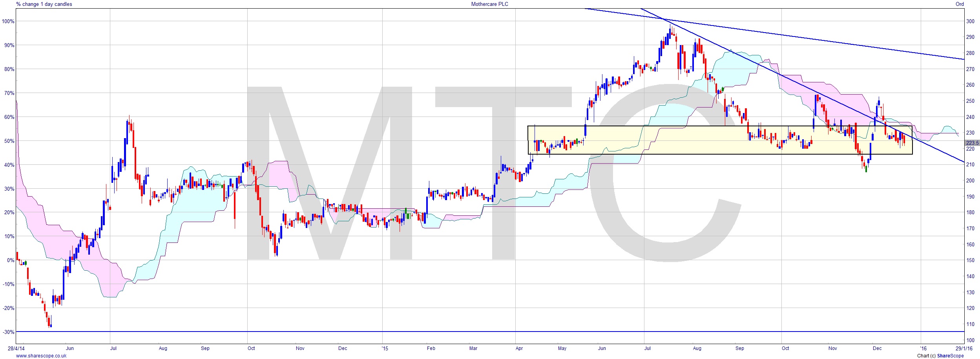Screen dimensions: 980x359
Task: Click the 200 price label on right axis
Action: [970, 181]
